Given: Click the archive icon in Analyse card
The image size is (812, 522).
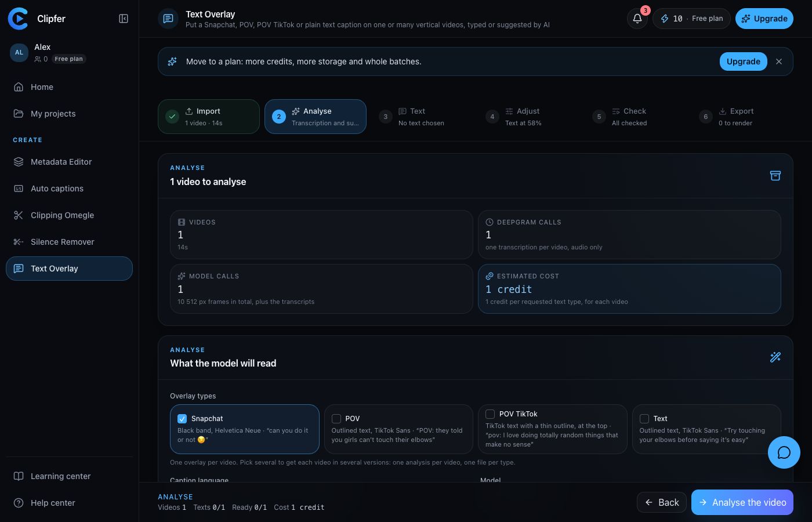Looking at the screenshot, I should click(x=775, y=176).
